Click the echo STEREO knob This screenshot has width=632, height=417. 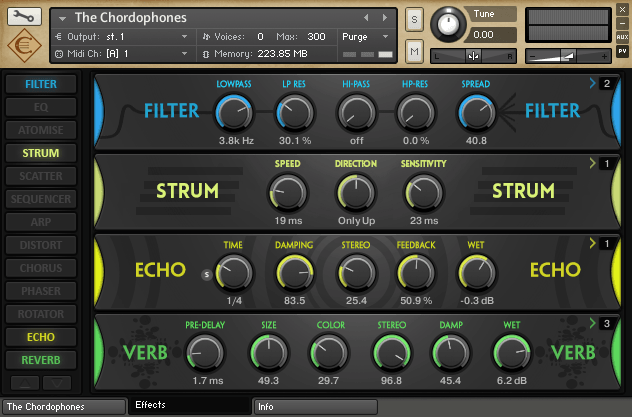(356, 273)
